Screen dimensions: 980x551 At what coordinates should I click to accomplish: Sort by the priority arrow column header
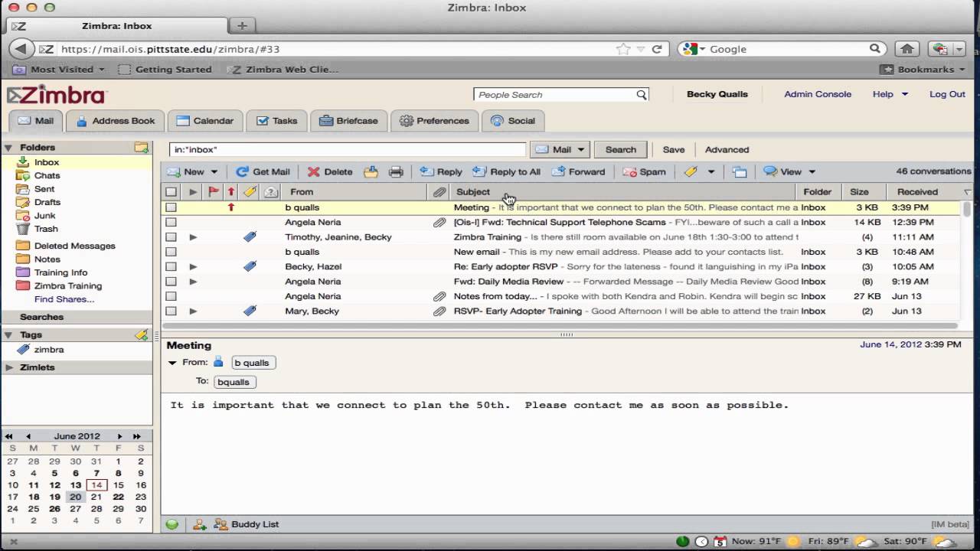[x=231, y=192]
